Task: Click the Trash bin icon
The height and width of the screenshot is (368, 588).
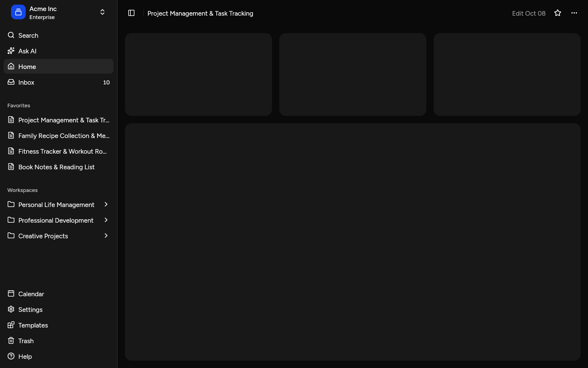Action: pos(11,341)
